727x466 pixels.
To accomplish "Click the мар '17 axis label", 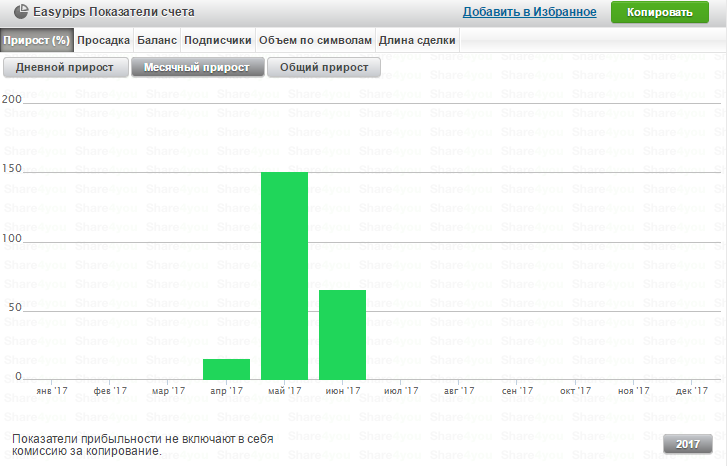I will click(168, 391).
